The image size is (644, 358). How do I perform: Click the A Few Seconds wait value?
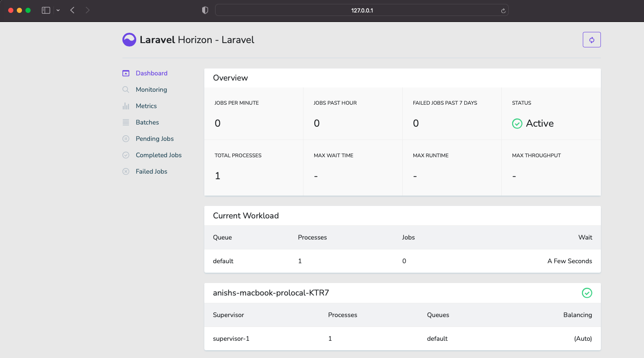click(569, 261)
